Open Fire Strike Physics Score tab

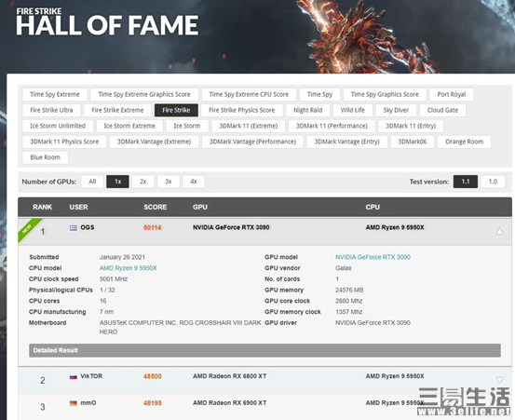point(242,110)
